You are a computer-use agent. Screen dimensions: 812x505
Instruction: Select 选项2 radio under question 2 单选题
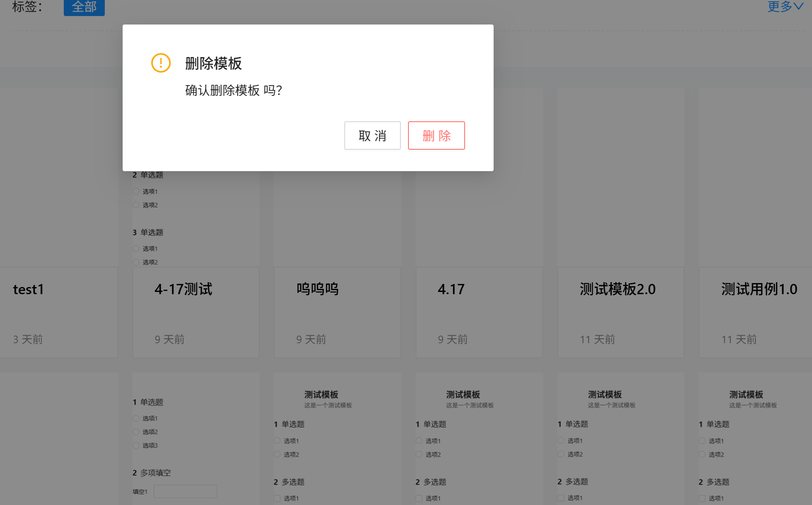tap(136, 205)
